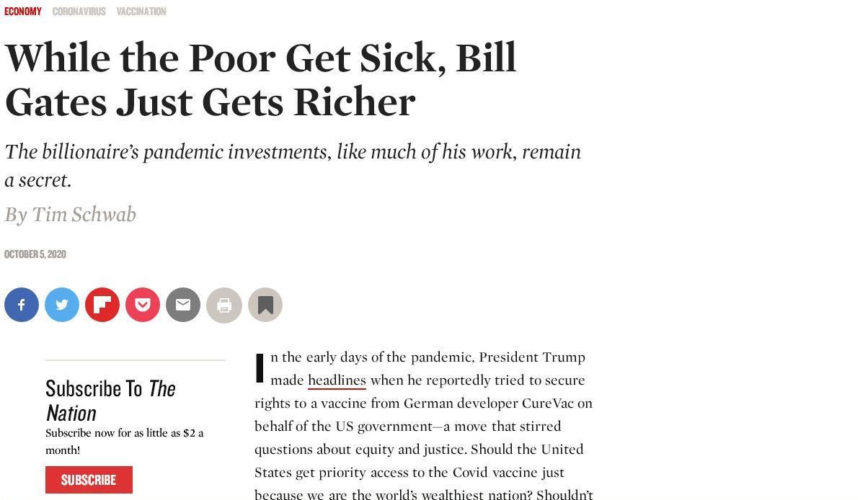Email this article using envelope icon
This screenshot has width=868, height=500.
[x=183, y=305]
